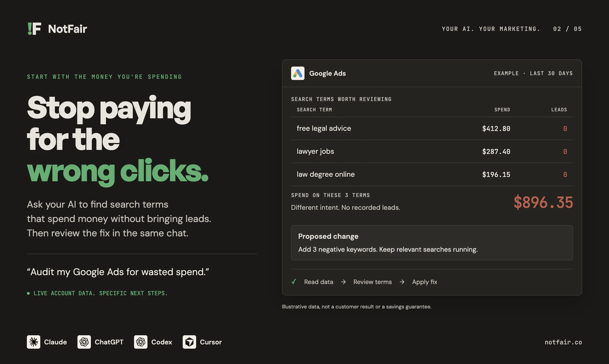Click the zero leads for lawyer jobs
This screenshot has height=364, width=609.
(565, 152)
